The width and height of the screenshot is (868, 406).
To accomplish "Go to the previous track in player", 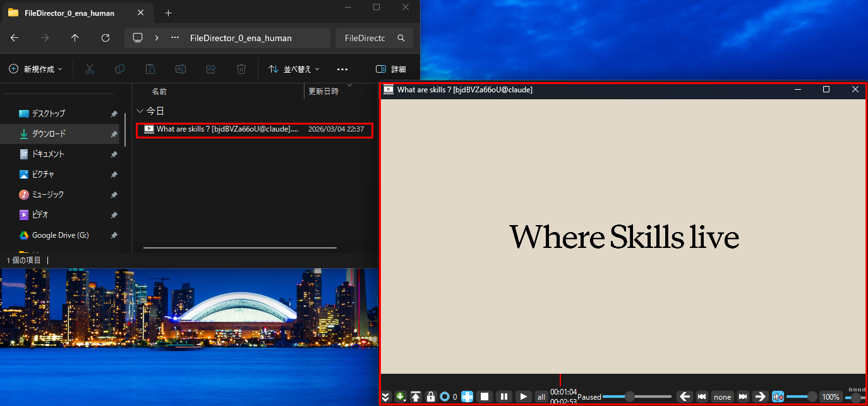I will click(x=701, y=397).
